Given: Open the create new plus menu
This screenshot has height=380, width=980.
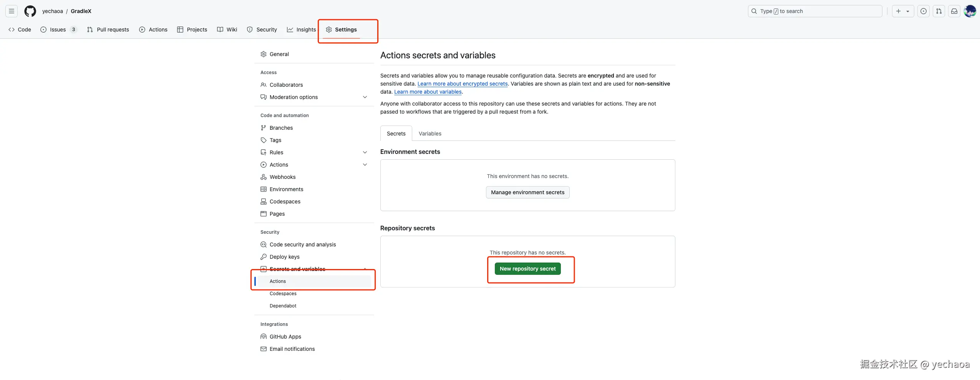Looking at the screenshot, I should pyautogui.click(x=902, y=11).
